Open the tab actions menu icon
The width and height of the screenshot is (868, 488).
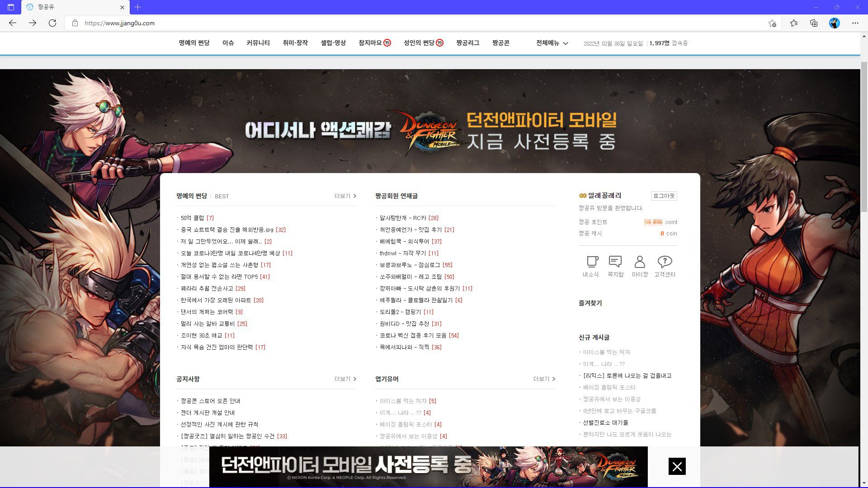pyautogui.click(x=11, y=7)
